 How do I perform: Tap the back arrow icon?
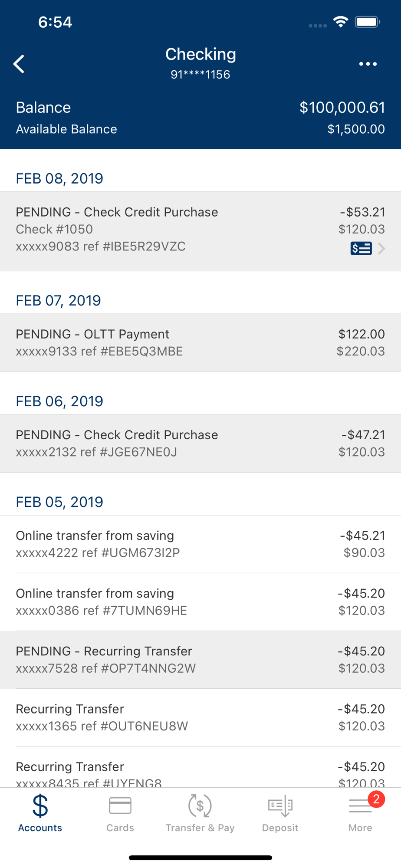[x=19, y=64]
